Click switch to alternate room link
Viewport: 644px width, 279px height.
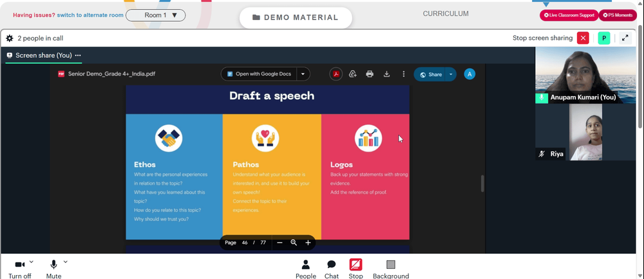[x=90, y=15]
